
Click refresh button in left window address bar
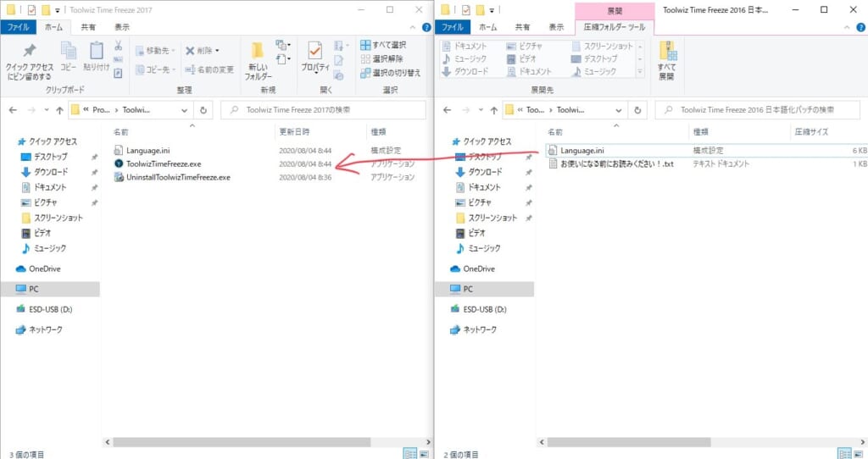pyautogui.click(x=203, y=110)
